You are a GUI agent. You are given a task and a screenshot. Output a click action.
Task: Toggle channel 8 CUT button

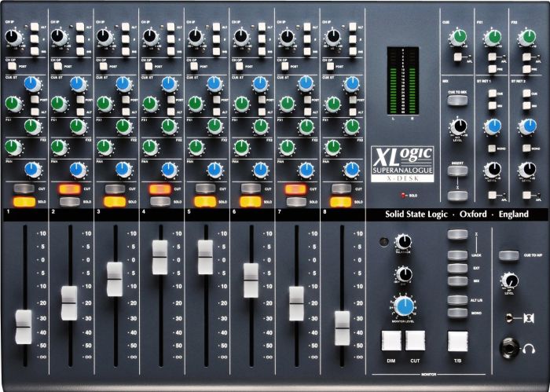point(341,189)
